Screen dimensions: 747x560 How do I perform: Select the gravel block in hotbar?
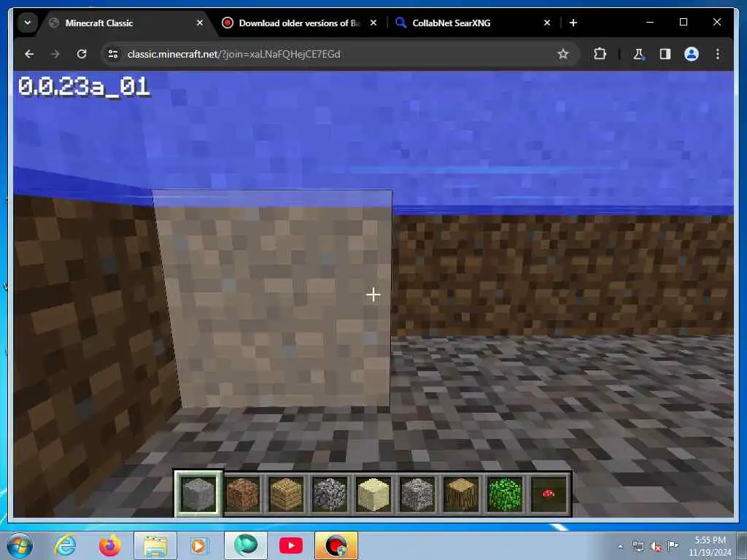tap(417, 494)
